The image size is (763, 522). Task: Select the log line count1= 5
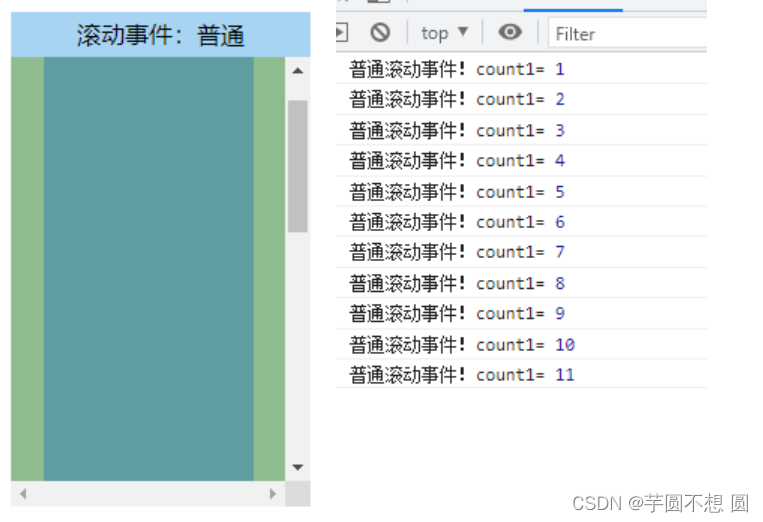521,192
